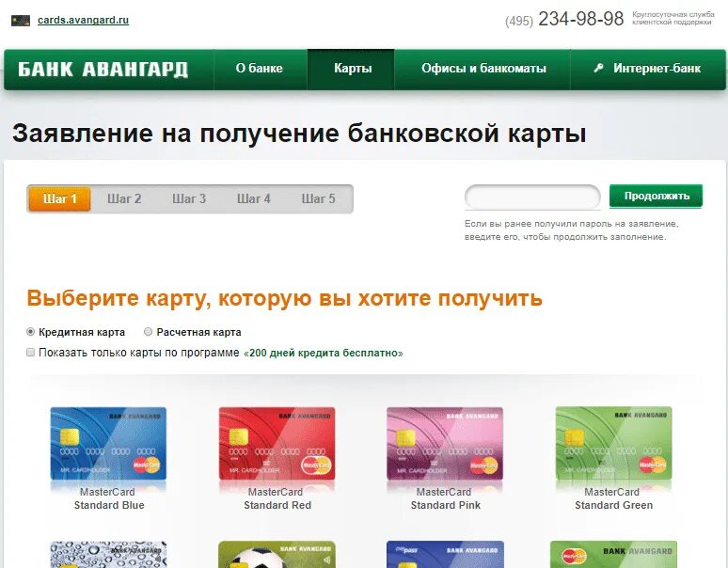
Task: Open Интернет-банк from the menu
Action: point(657,69)
